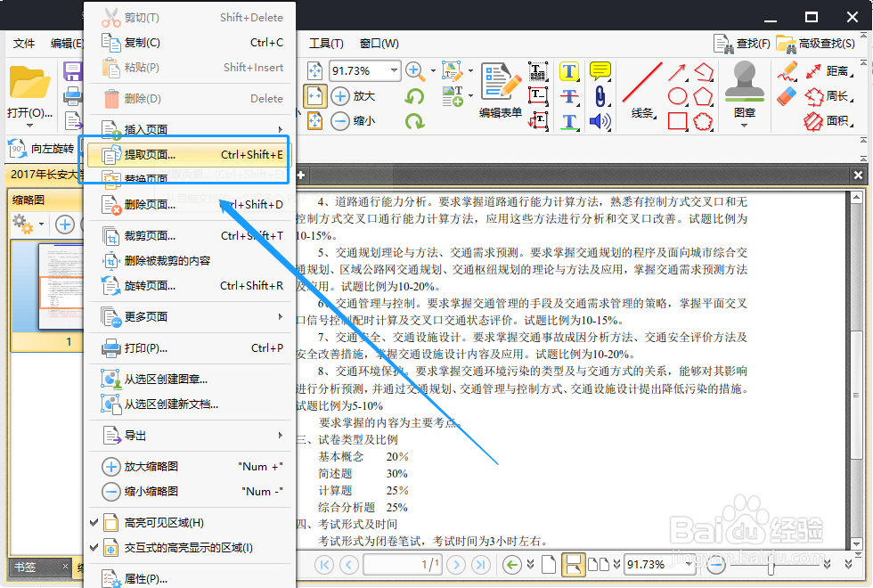This screenshot has height=588, width=873.
Task: Select the eraser tool in the toolbar
Action: click(x=786, y=94)
